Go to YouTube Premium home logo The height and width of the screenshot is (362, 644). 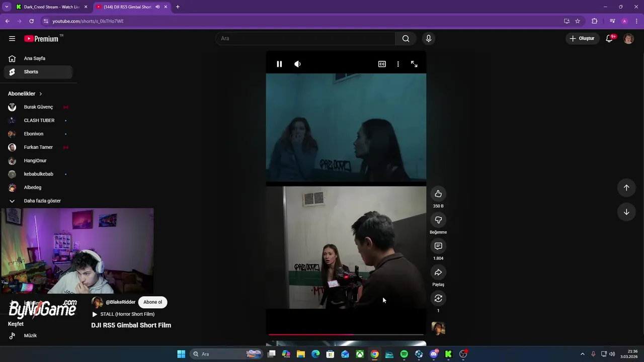point(41,39)
